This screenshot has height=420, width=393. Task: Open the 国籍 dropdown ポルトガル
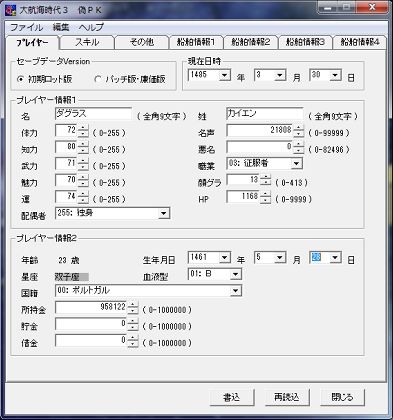(236, 291)
